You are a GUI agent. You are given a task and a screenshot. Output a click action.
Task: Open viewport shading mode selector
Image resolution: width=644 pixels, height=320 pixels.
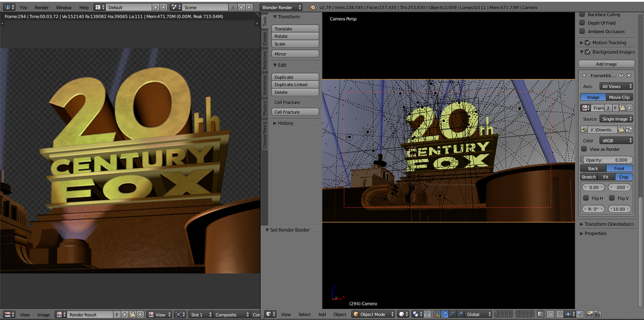tap(403, 314)
